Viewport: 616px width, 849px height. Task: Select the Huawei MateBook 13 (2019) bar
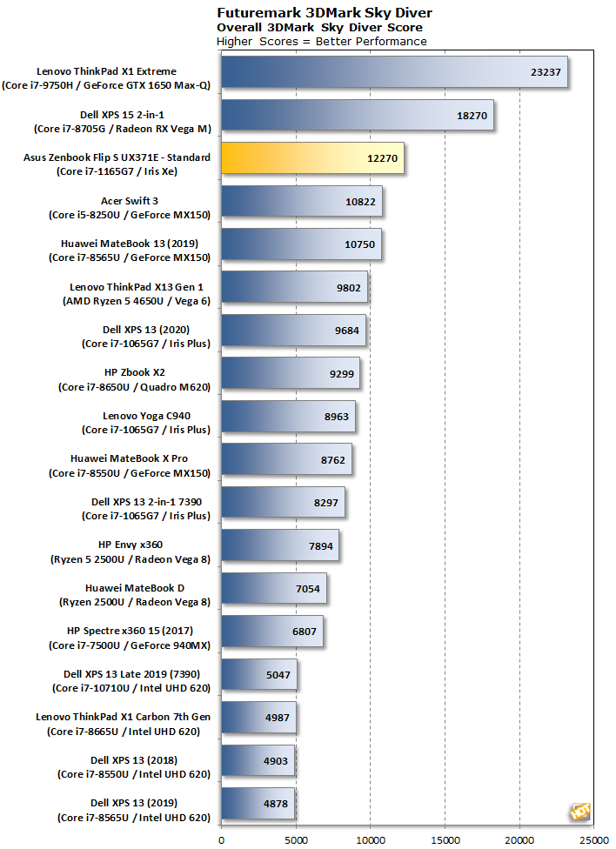[x=301, y=244]
